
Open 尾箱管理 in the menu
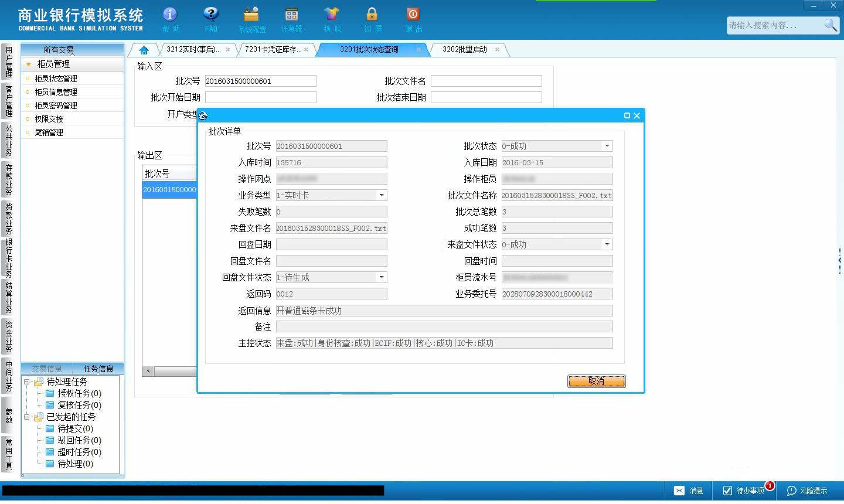[x=49, y=132]
